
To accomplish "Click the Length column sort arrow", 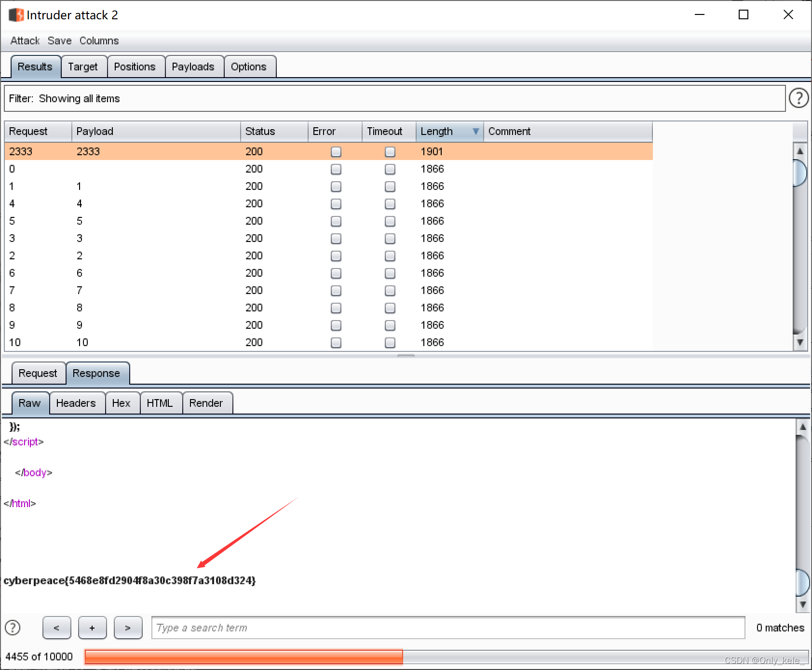I will tap(475, 131).
